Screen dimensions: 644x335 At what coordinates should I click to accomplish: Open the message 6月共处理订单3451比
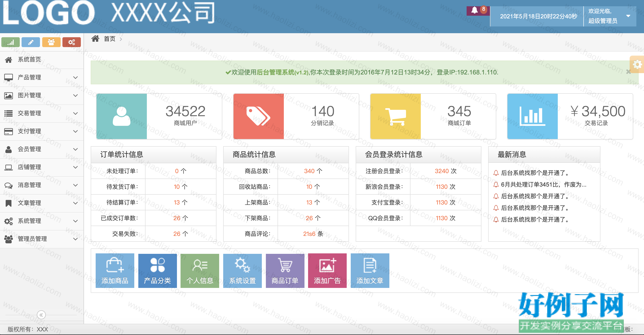point(543,185)
